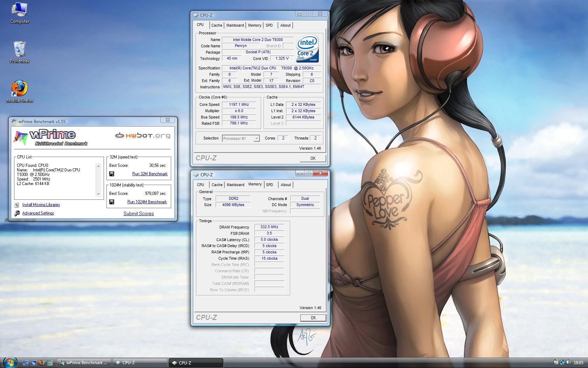Click the Channels # Dual value
The height and width of the screenshot is (368, 588).
[305, 198]
